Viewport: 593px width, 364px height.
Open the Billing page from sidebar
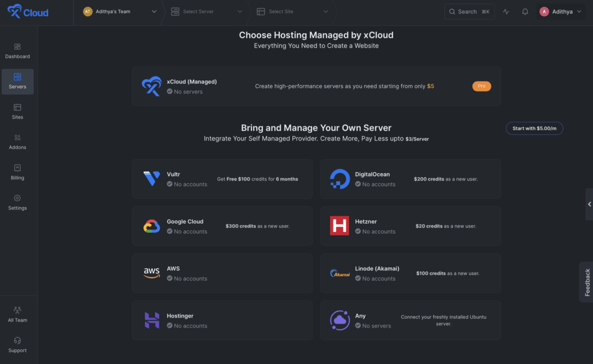click(17, 172)
